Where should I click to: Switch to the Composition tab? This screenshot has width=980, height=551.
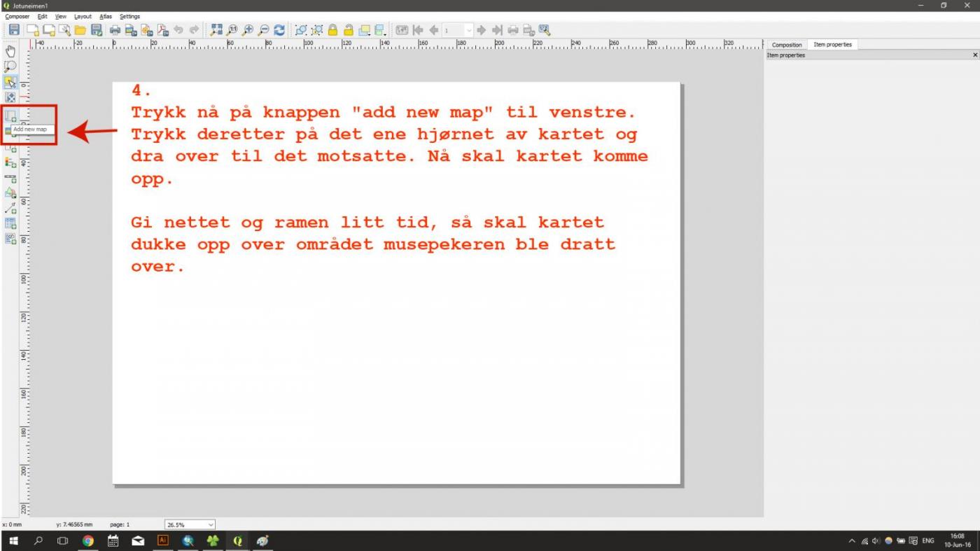point(787,45)
